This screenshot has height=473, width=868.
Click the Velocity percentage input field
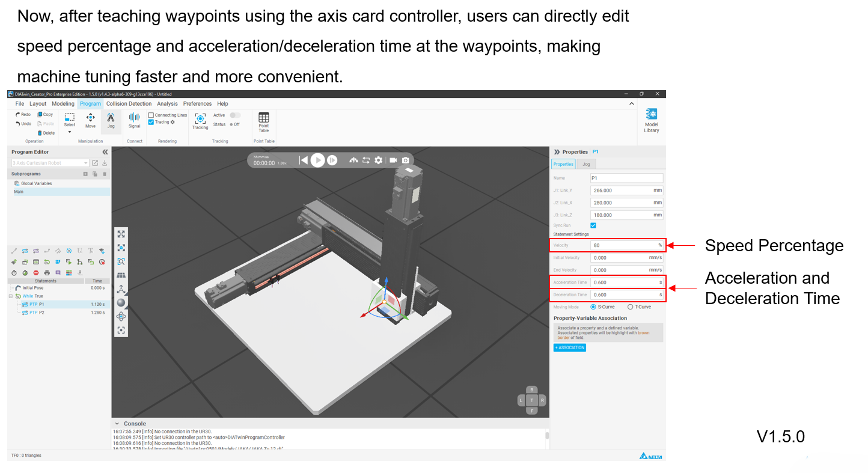coord(626,245)
